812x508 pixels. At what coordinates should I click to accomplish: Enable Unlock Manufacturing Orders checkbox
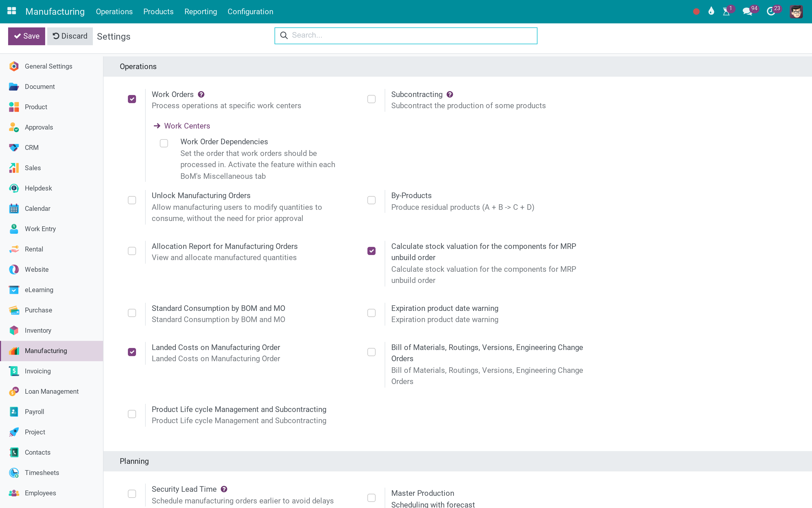tap(132, 200)
